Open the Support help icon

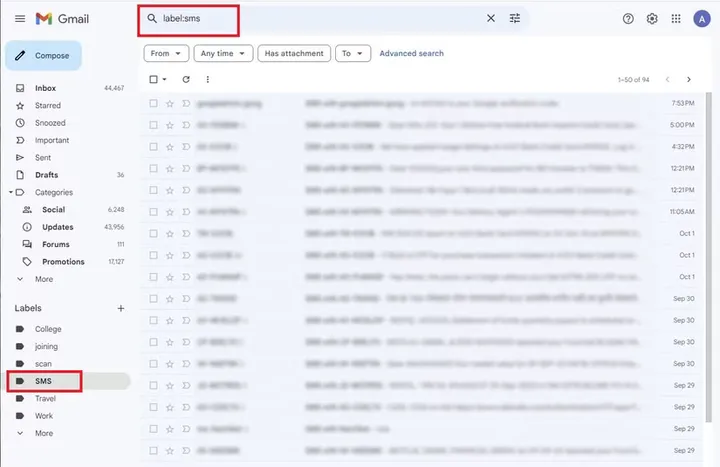click(628, 19)
